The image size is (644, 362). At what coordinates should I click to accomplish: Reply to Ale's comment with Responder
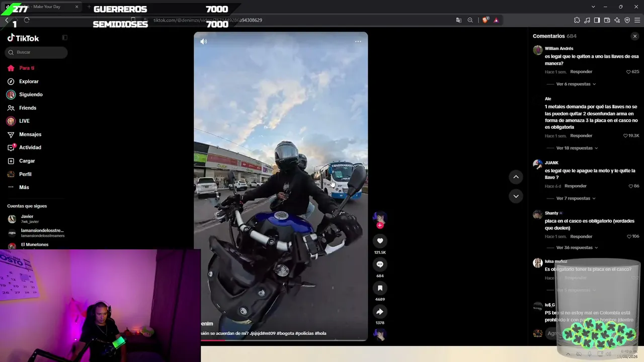point(581,136)
